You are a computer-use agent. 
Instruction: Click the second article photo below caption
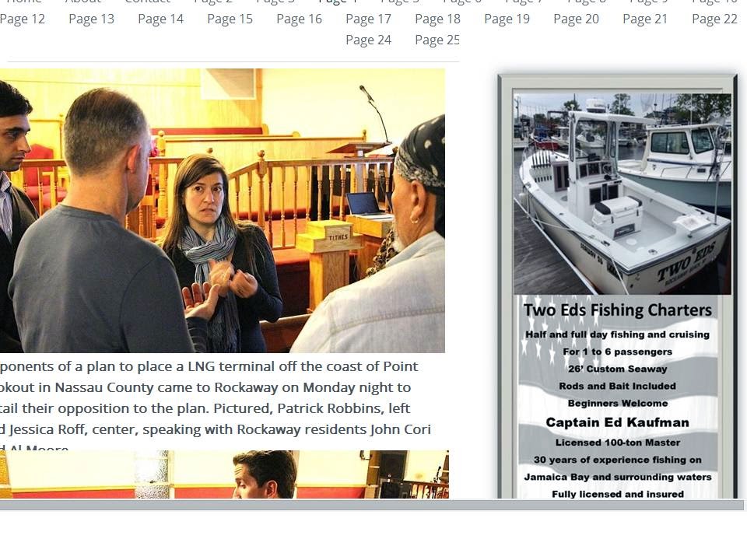(224, 474)
